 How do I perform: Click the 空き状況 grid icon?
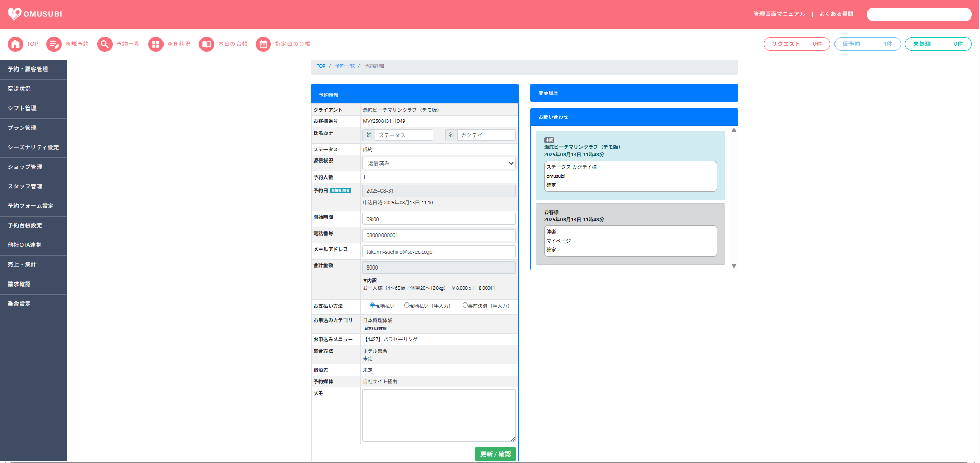click(156, 44)
